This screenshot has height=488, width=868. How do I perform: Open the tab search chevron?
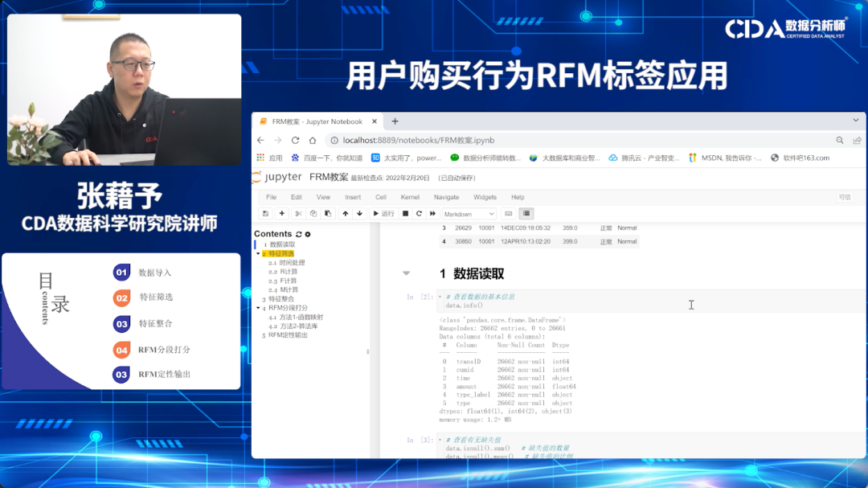856,121
